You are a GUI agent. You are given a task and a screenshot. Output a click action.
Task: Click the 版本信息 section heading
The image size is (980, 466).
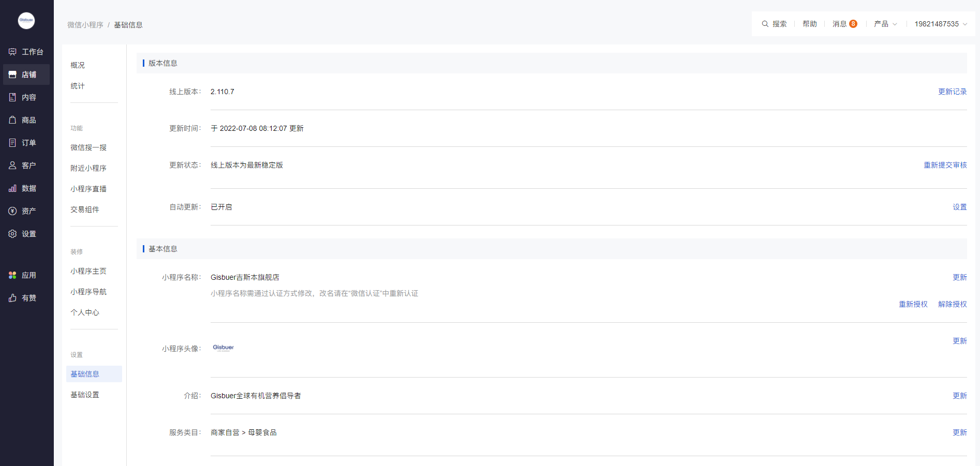click(x=163, y=63)
